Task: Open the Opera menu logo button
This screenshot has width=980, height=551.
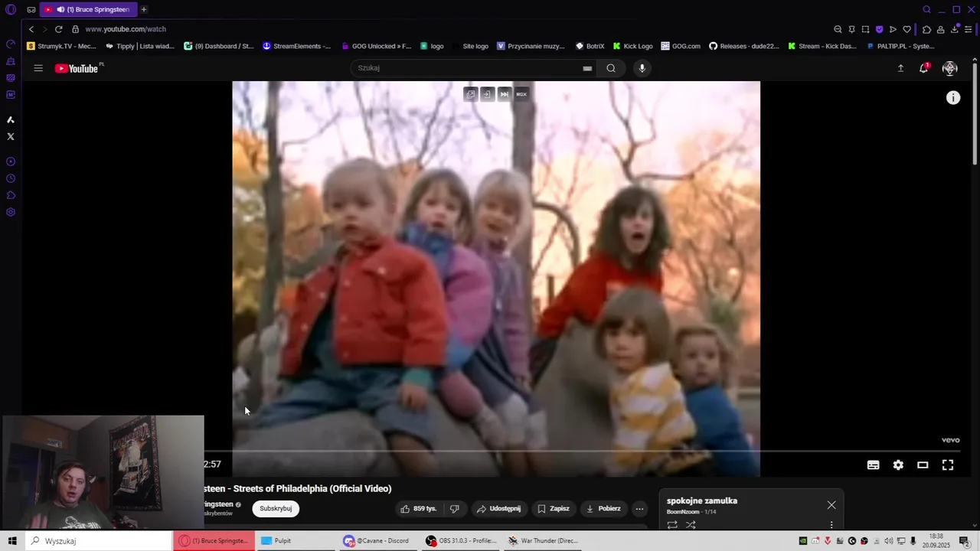Action: [11, 10]
